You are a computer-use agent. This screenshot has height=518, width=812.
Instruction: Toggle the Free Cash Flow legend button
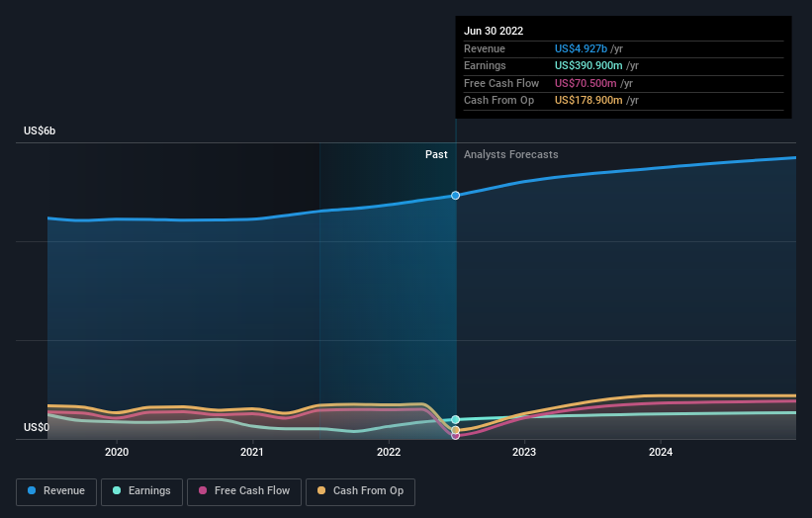click(244, 491)
